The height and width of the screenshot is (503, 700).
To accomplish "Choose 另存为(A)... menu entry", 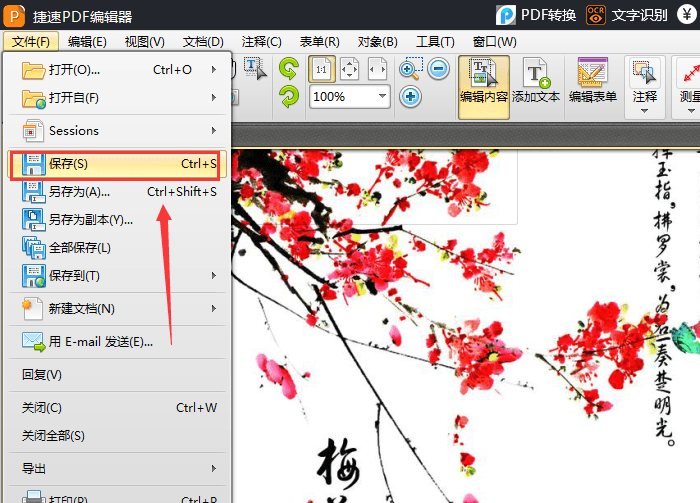I will tap(117, 192).
